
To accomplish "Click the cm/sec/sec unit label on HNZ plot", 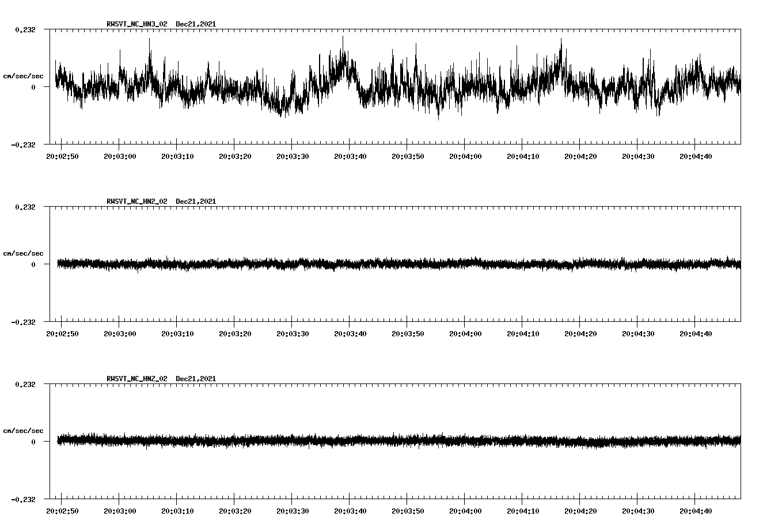I will [x=23, y=431].
